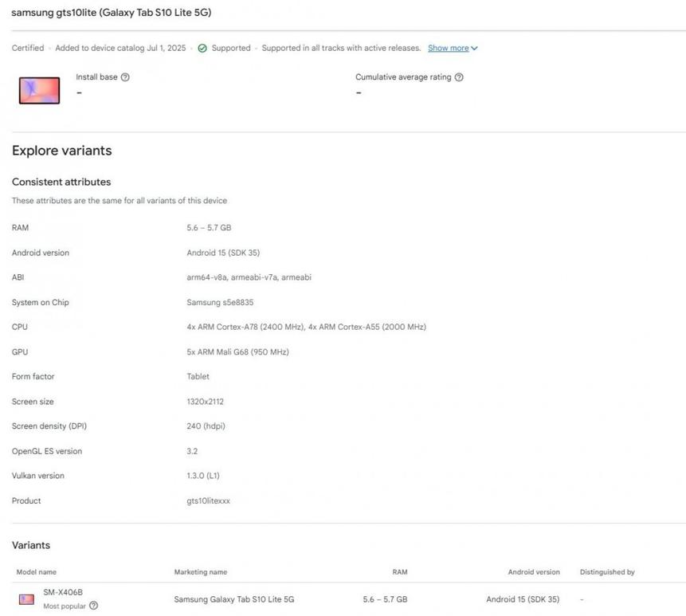
Task: Click the Vulkan version value 1.3.0 (L1)
Action: 203,476
